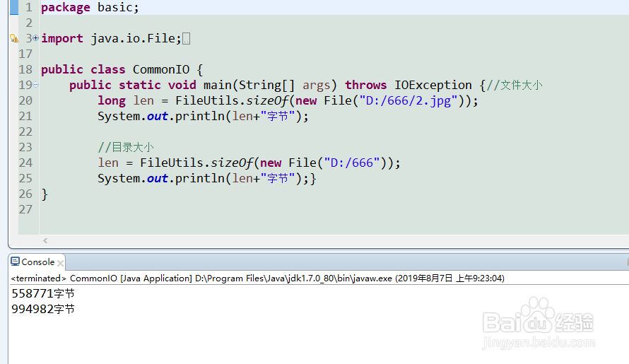Click 'IOException' in the main signature
The image size is (629, 364).
[433, 85]
